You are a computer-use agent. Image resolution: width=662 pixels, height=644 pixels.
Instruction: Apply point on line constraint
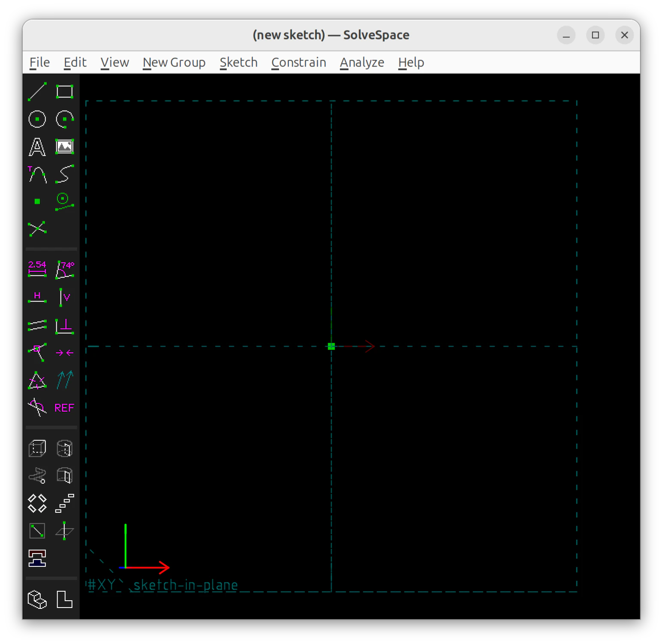coord(37,353)
